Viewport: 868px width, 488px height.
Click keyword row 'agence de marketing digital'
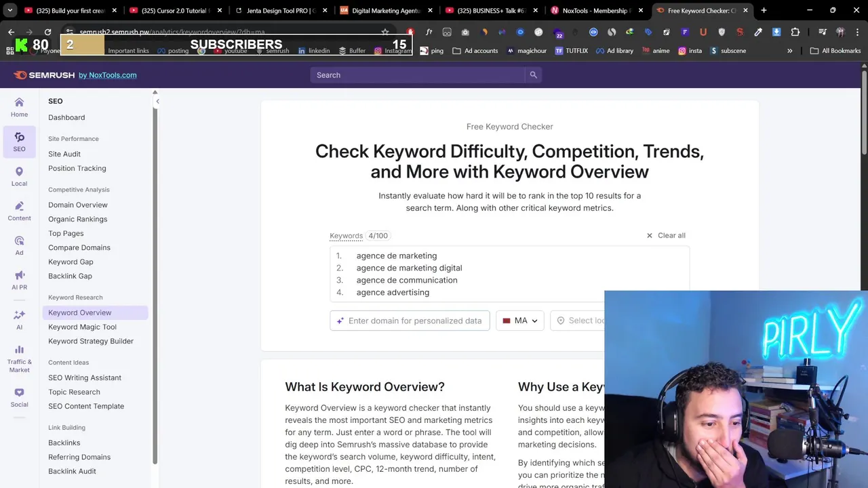point(409,268)
